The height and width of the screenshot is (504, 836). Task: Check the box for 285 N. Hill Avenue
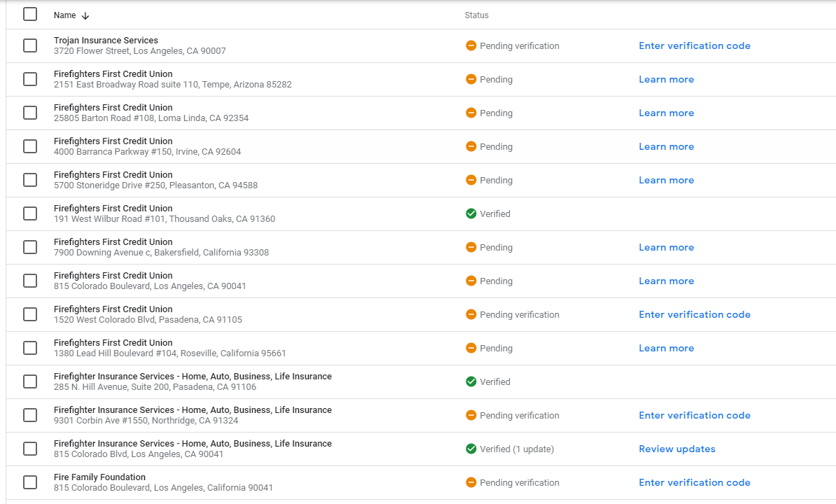pos(30,381)
